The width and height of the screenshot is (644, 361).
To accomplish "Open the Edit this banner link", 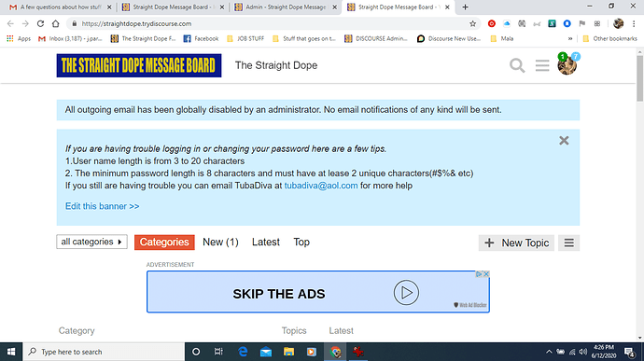I will pyautogui.click(x=103, y=206).
